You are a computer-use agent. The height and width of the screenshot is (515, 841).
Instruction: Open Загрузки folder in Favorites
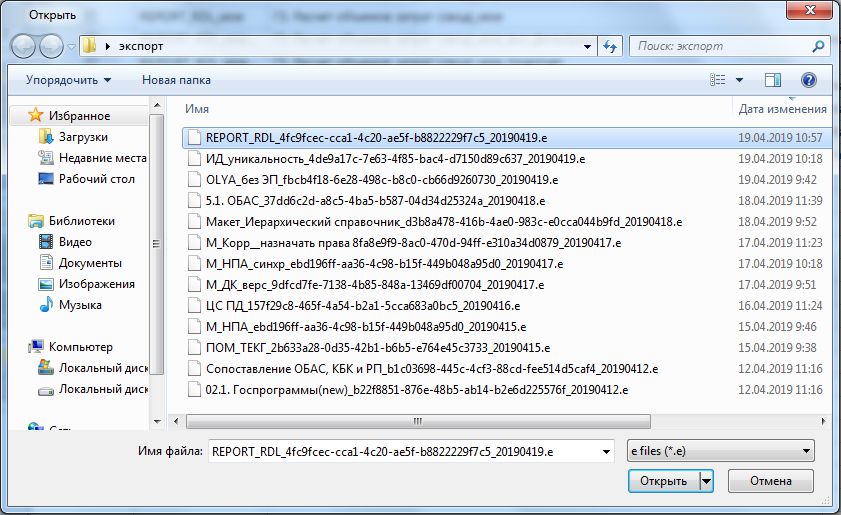tap(83, 137)
